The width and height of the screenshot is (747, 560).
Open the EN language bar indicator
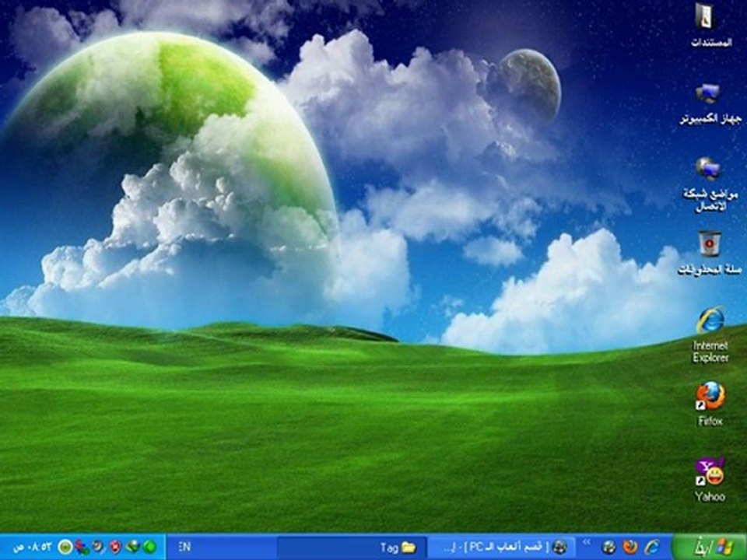185,547
